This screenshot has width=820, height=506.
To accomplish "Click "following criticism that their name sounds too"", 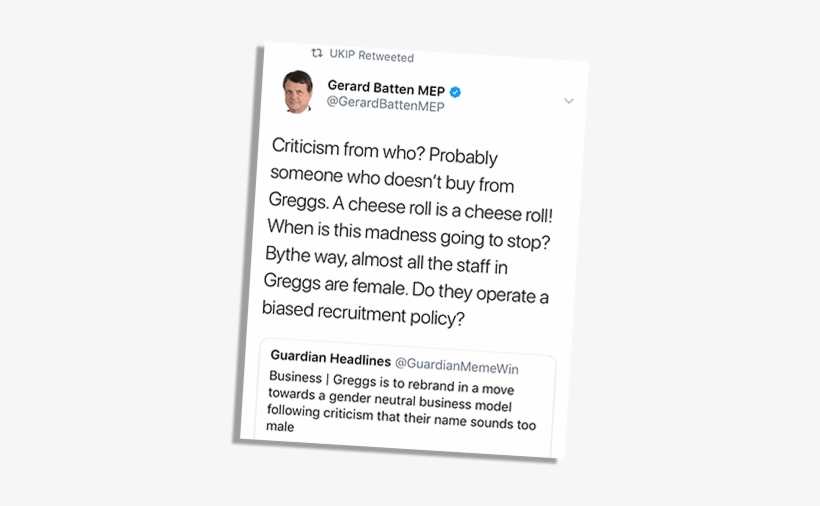I will tap(400, 418).
